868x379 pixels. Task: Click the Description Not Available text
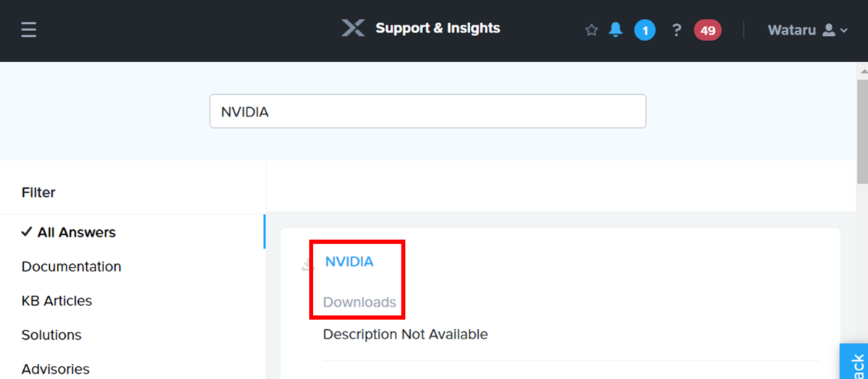[405, 334]
